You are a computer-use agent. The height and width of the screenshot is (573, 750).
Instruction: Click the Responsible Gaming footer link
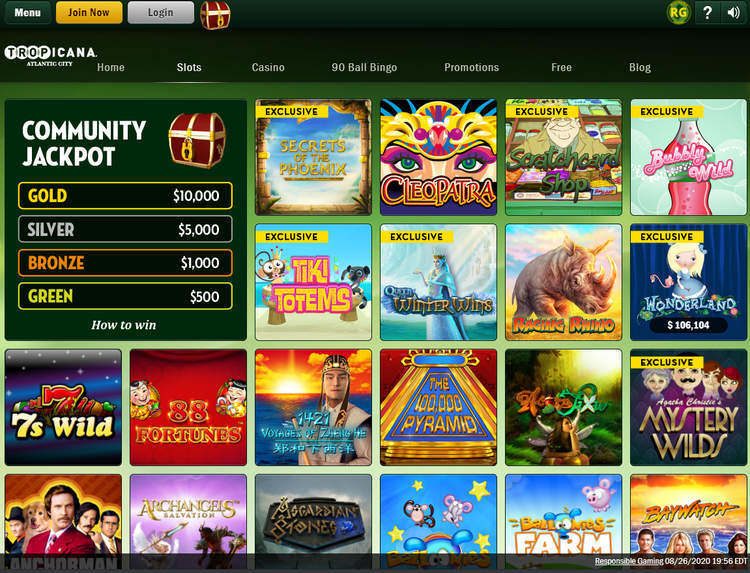629,561
